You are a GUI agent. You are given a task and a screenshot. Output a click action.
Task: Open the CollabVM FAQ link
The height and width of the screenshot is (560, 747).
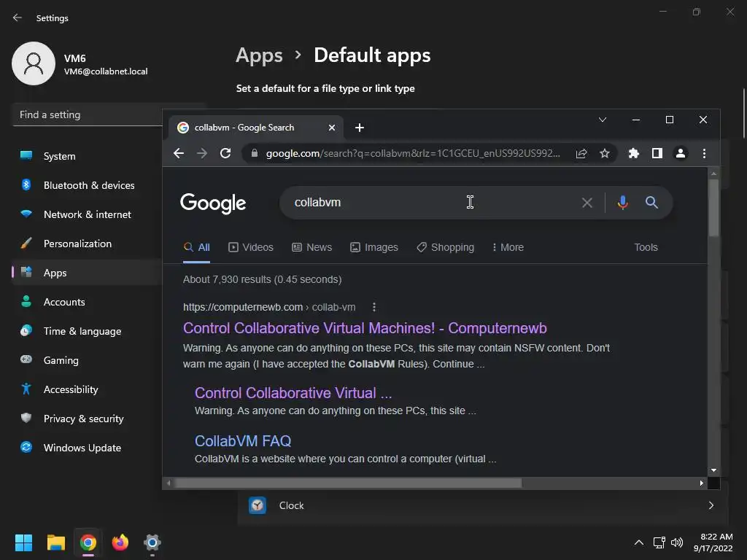click(x=243, y=441)
